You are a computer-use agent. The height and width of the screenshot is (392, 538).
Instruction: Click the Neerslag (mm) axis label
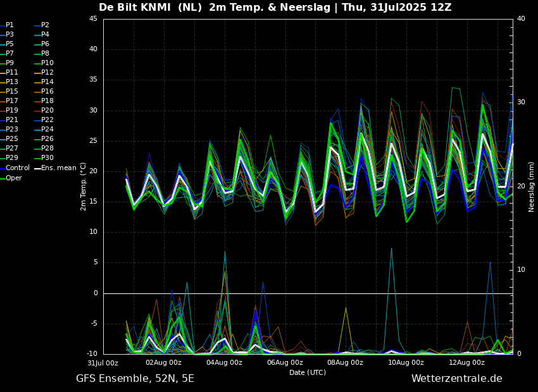[532, 187]
